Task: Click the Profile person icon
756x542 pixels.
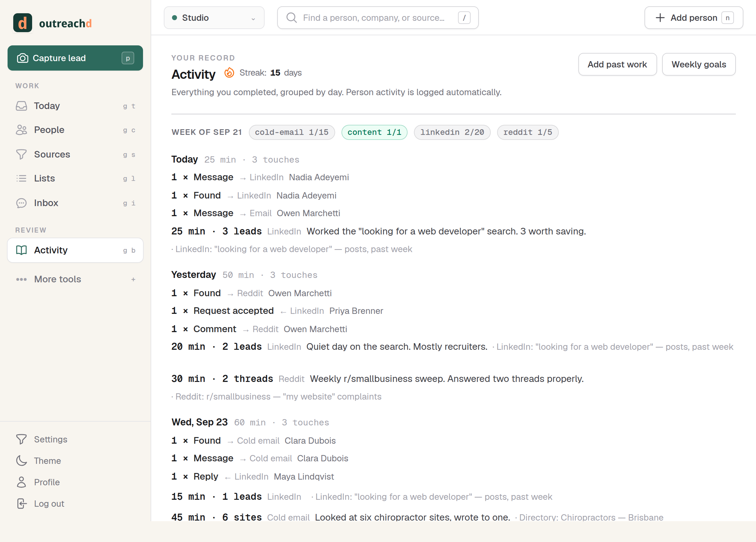Action: 21,482
